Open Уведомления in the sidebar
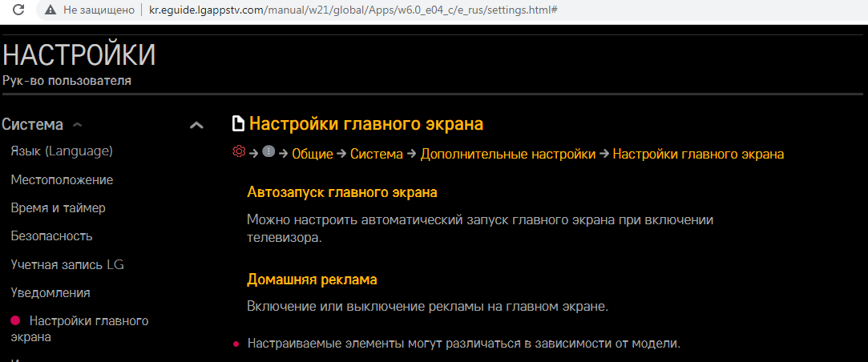Image resolution: width=868 pixels, height=362 pixels. coord(50,293)
